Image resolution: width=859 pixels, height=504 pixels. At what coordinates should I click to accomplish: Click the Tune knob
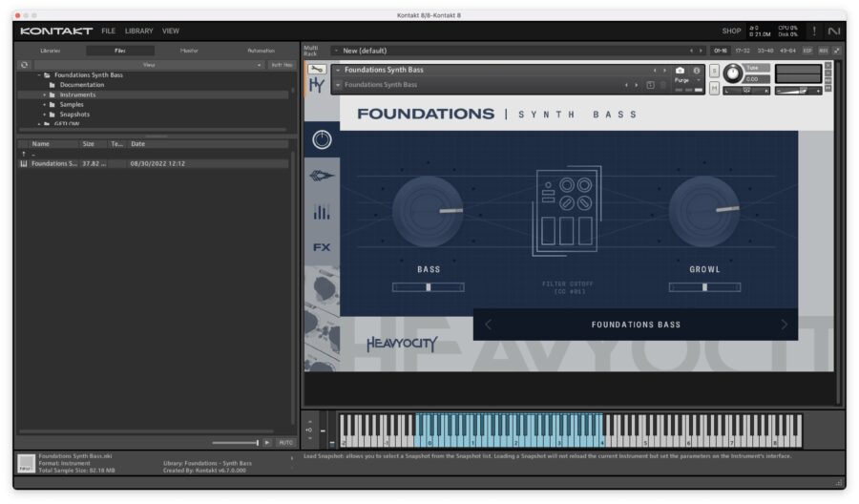tap(732, 73)
